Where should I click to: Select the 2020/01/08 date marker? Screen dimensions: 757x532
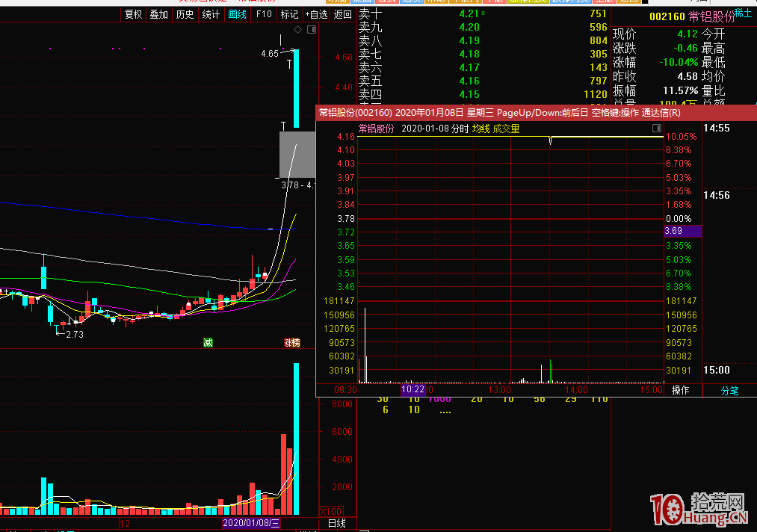(x=251, y=524)
